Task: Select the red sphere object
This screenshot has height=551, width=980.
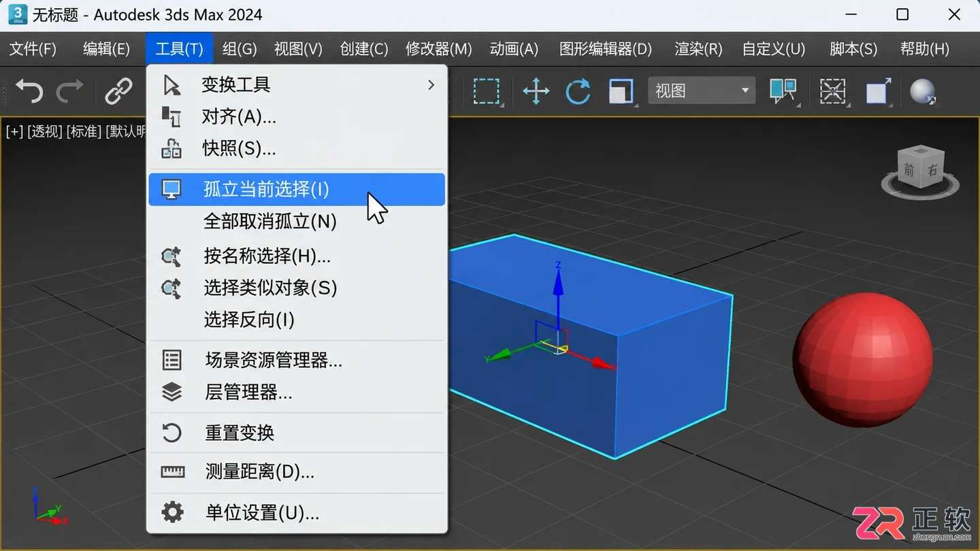Action: (x=863, y=359)
